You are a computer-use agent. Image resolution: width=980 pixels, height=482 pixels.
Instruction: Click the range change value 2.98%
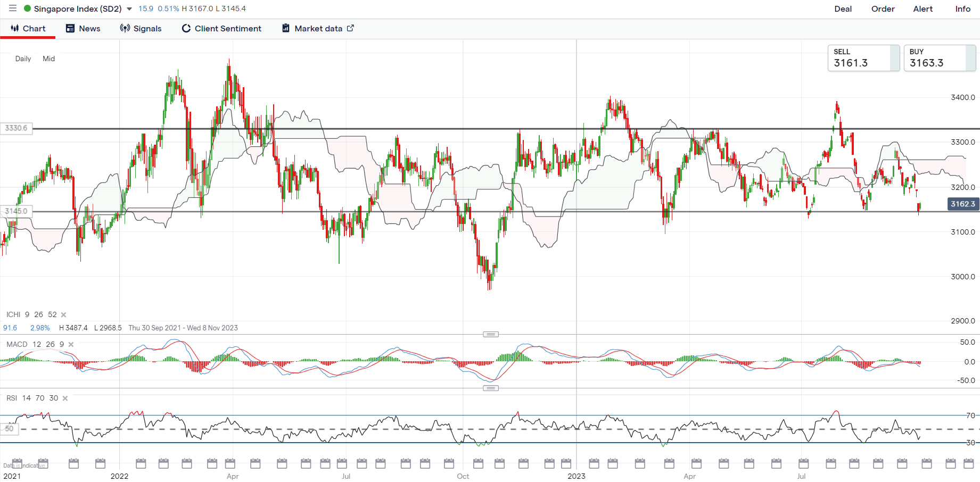click(40, 328)
